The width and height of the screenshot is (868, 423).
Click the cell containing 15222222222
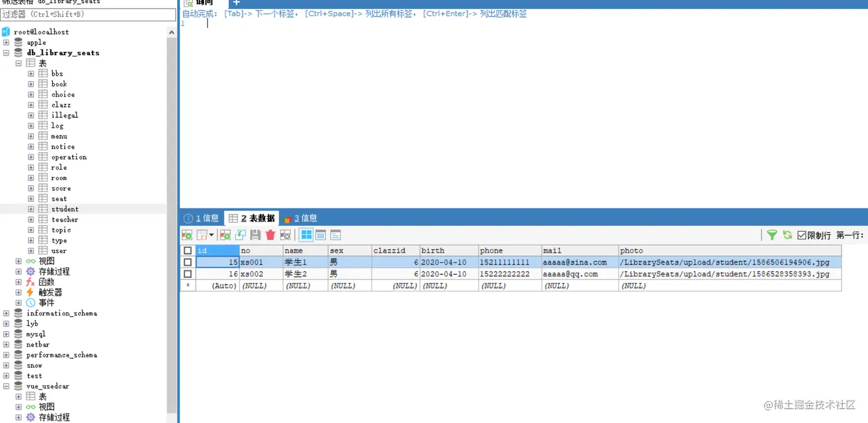coord(510,274)
